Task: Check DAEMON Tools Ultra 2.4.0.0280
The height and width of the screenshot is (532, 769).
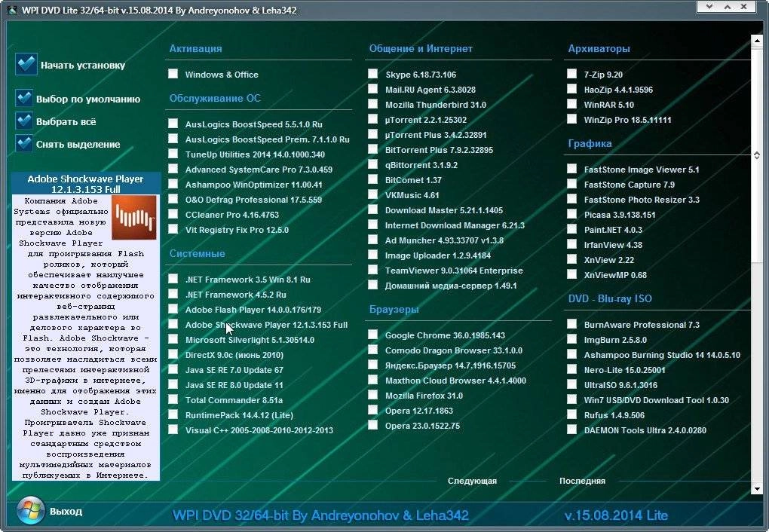Action: coord(571,430)
